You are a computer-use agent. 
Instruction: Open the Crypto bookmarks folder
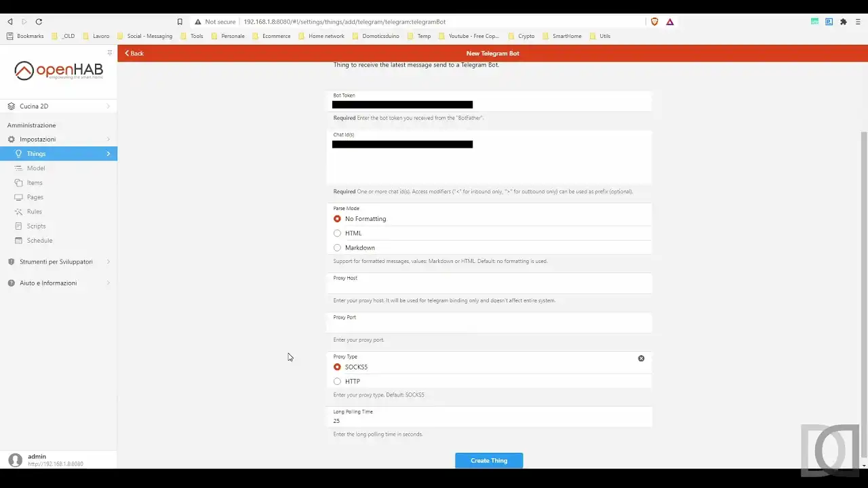tap(521, 36)
